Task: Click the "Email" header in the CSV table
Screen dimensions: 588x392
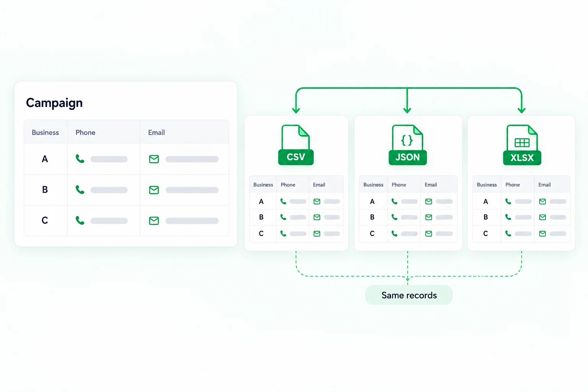Action: pos(319,185)
